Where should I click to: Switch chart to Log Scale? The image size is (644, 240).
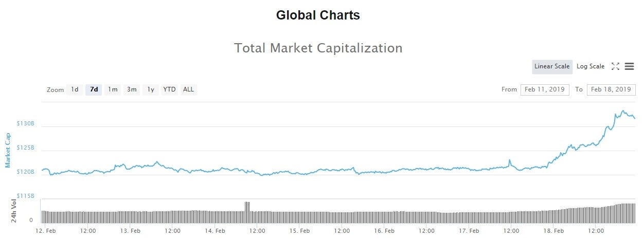tap(591, 66)
